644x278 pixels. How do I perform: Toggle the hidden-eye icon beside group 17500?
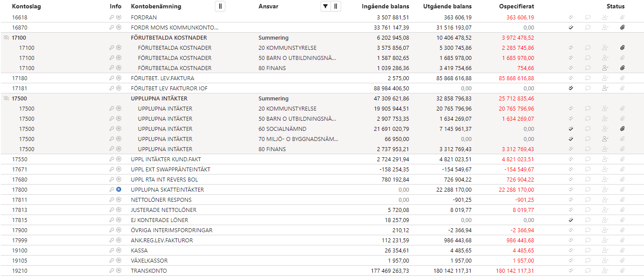click(6, 99)
